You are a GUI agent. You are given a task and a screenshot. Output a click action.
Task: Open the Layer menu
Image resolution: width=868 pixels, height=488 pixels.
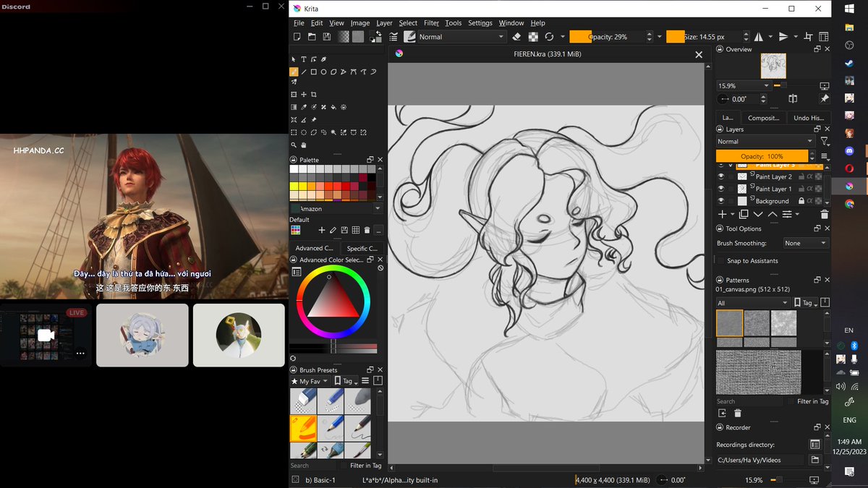[x=384, y=23]
